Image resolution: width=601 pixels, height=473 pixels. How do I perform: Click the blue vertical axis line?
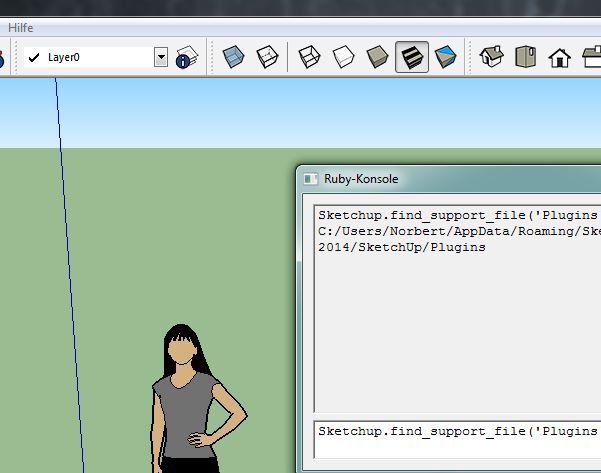[69, 276]
